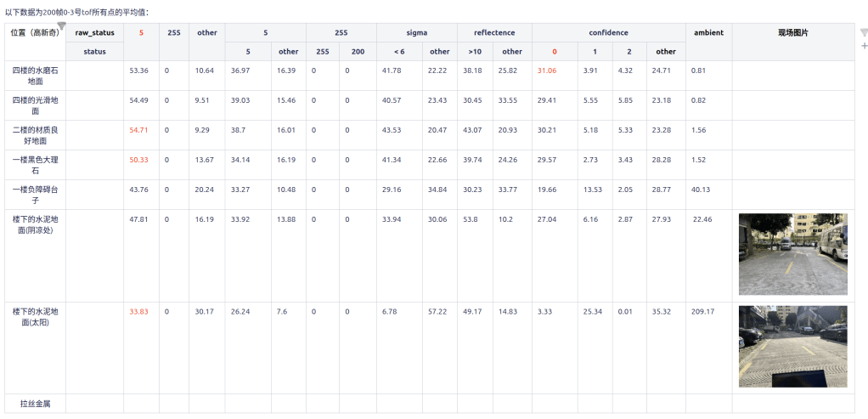Select the 位置（高新奇）header cell
This screenshot has height=419, width=868.
tap(32, 33)
